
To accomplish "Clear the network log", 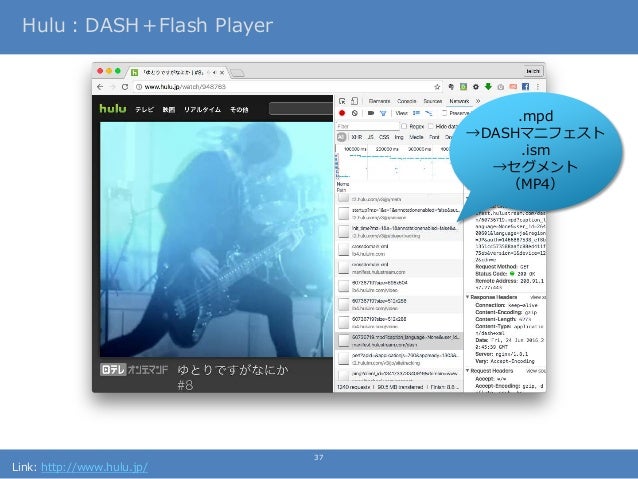I will 355,113.
